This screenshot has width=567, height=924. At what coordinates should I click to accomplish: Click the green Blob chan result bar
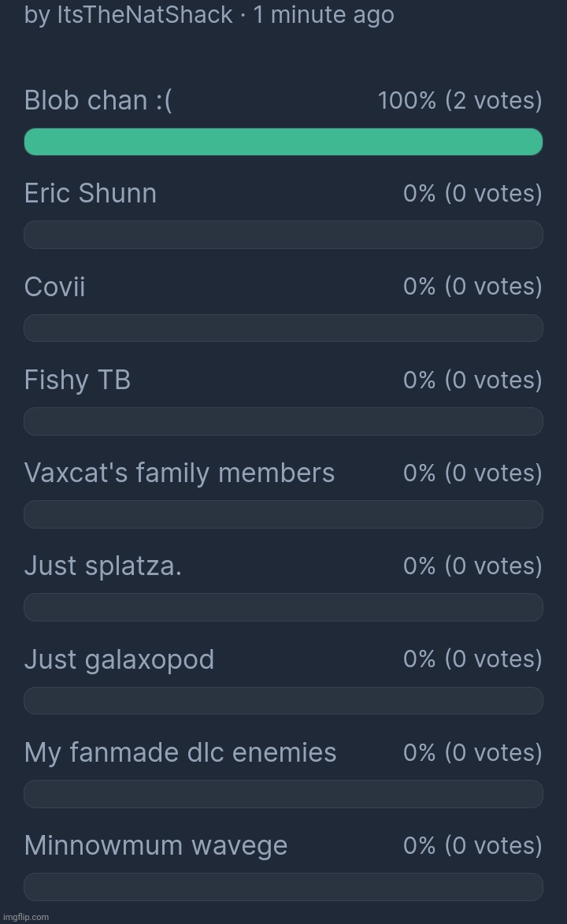click(283, 142)
